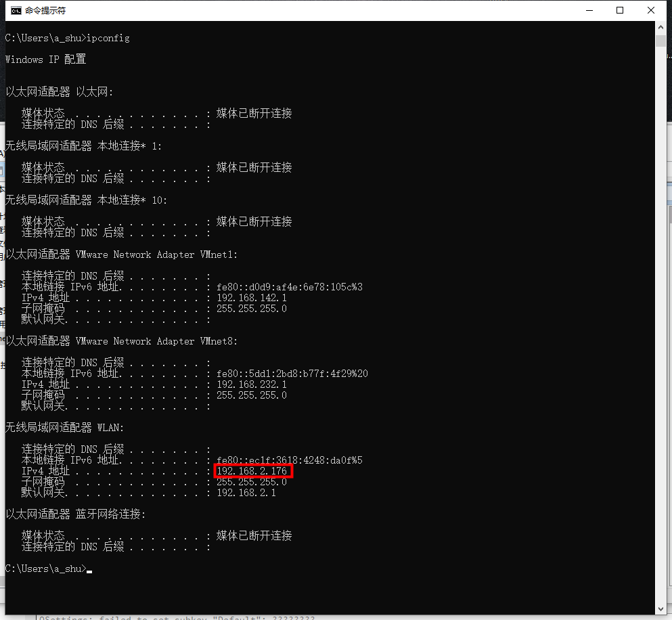This screenshot has height=620, width=672.
Task: Click the 以太网适配器 蓝牙网络连接 header
Action: pyautogui.click(x=75, y=514)
